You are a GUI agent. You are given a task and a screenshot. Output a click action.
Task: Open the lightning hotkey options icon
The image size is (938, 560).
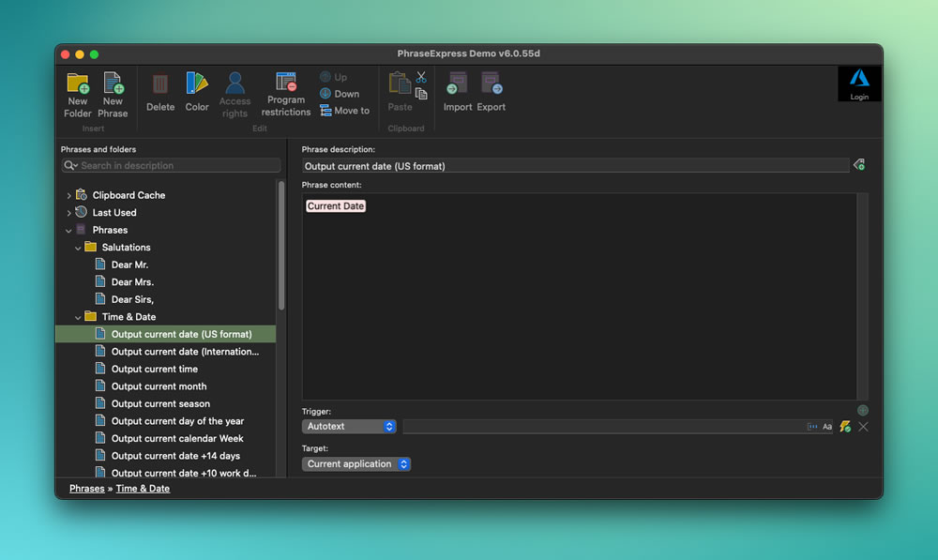(x=845, y=427)
